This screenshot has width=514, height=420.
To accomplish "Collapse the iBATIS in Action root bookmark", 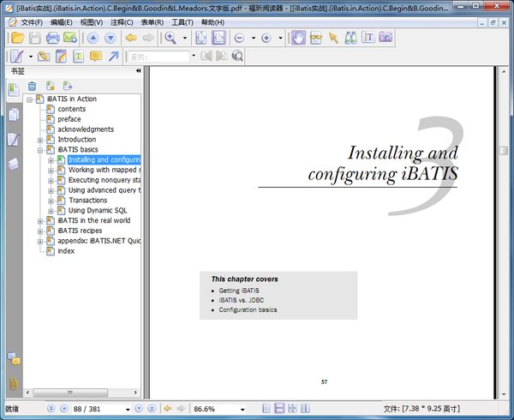I will pyautogui.click(x=30, y=99).
